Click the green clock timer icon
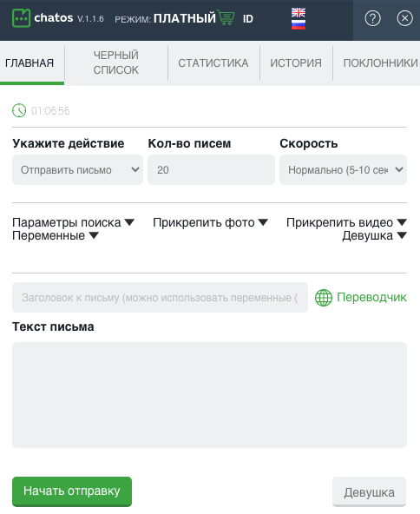This screenshot has width=420, height=514. [x=19, y=110]
